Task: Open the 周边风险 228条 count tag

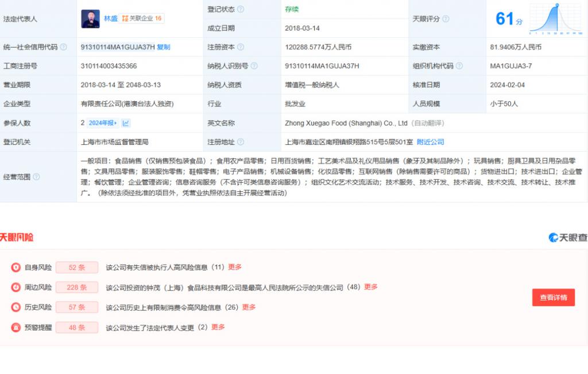Action: pyautogui.click(x=77, y=287)
